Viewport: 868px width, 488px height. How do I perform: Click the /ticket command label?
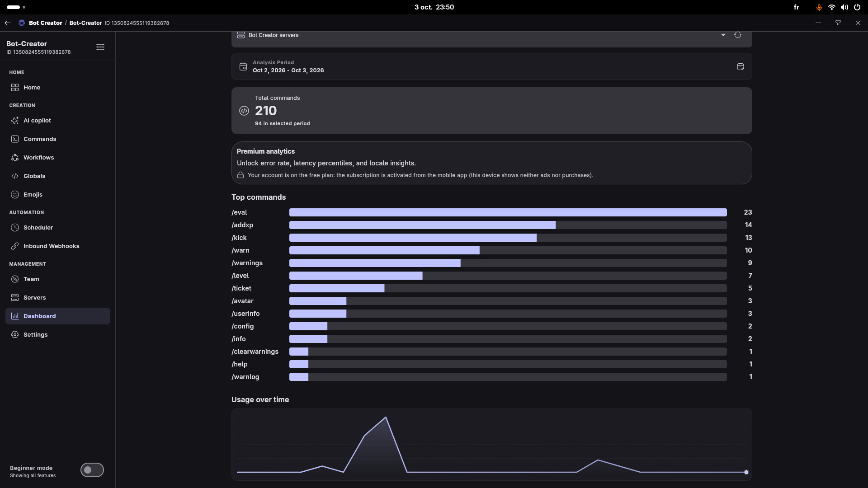(x=241, y=288)
